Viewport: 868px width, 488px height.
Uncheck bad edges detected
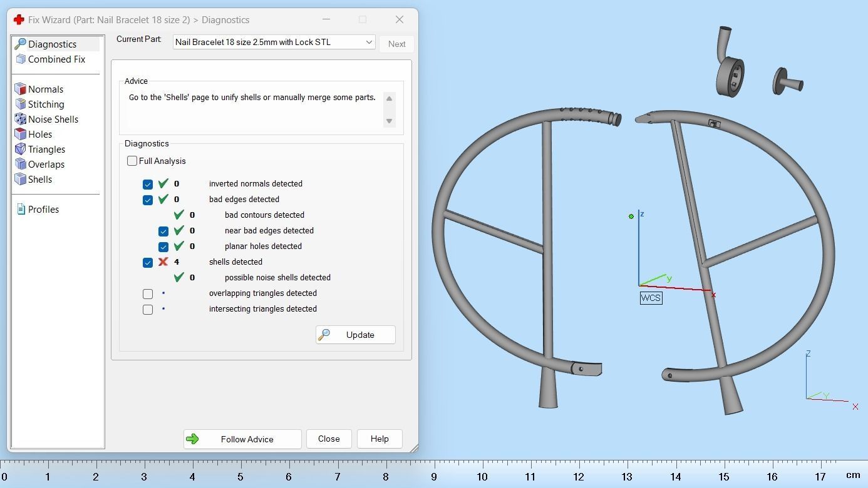tap(148, 200)
